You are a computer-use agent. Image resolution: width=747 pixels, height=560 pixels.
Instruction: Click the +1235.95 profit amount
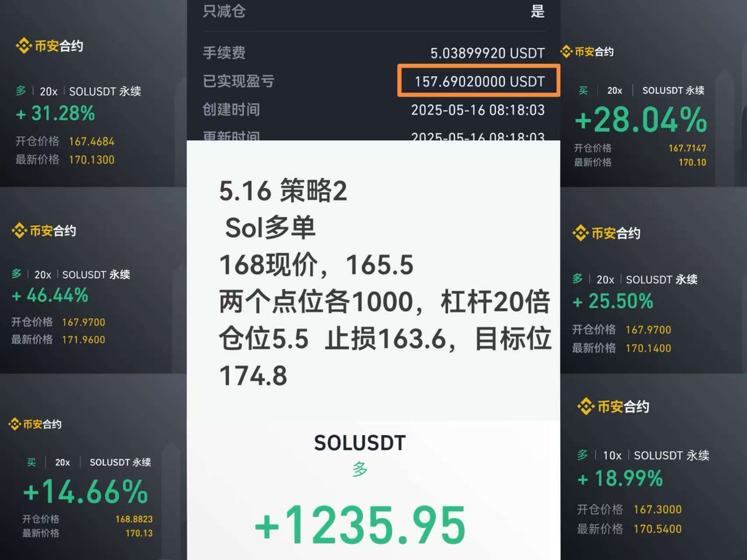click(360, 525)
